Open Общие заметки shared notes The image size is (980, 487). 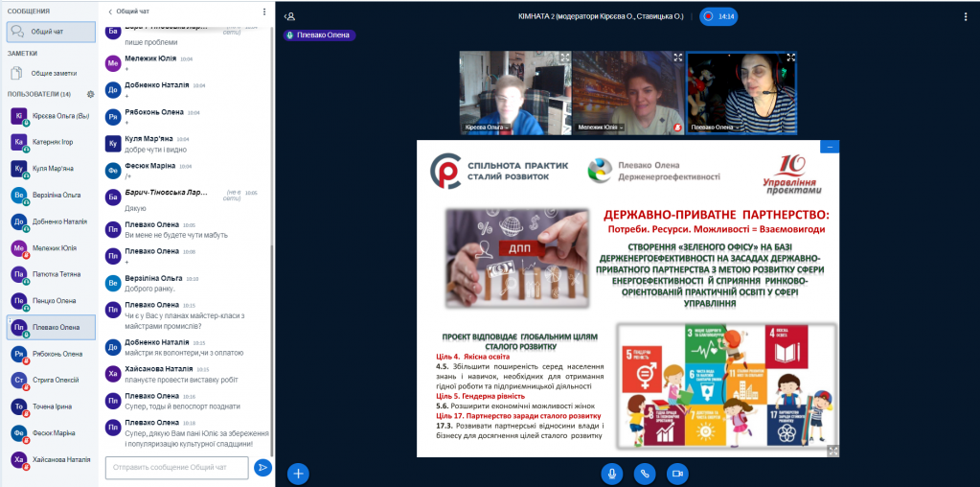[50, 72]
